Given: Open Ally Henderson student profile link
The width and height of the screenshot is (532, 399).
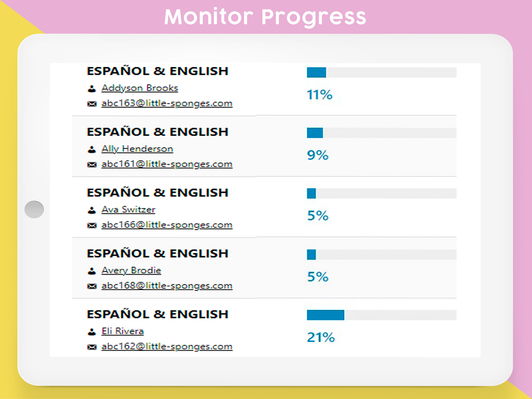Looking at the screenshot, I should pos(137,149).
